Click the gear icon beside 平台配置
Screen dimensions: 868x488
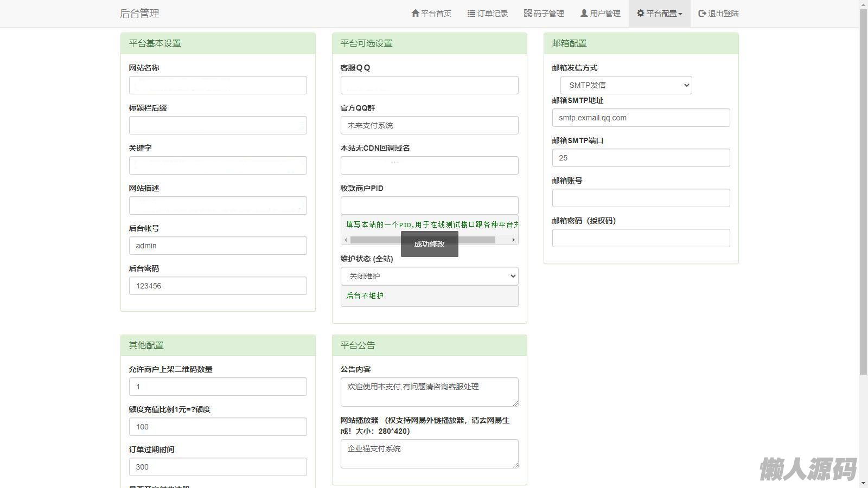point(641,13)
